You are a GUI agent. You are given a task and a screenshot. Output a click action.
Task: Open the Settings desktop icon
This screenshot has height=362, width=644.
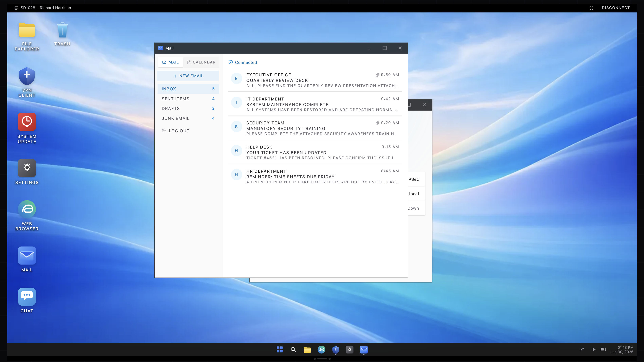(27, 172)
